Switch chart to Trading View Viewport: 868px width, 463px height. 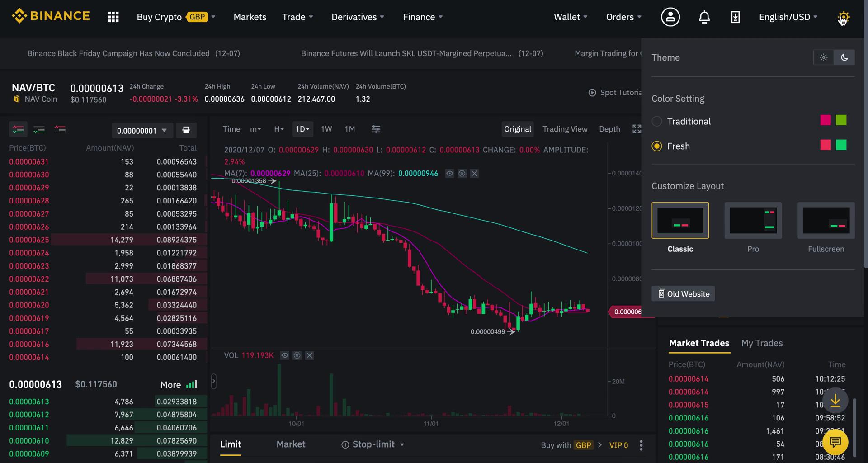pos(565,129)
